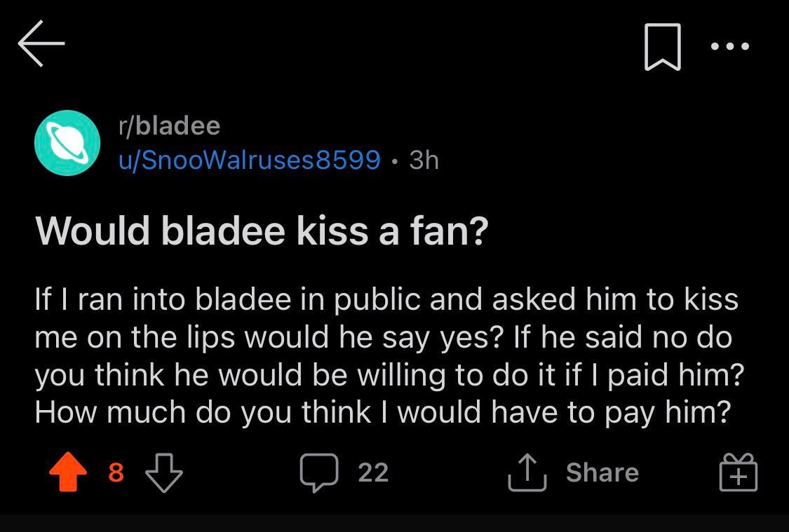The width and height of the screenshot is (789, 532).
Task: Click the sentence starting 'If I ran into bladee'
Action: [x=386, y=299]
